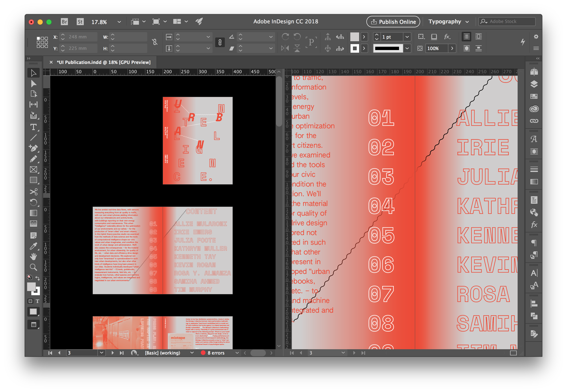Open View Options dropdown

[138, 22]
